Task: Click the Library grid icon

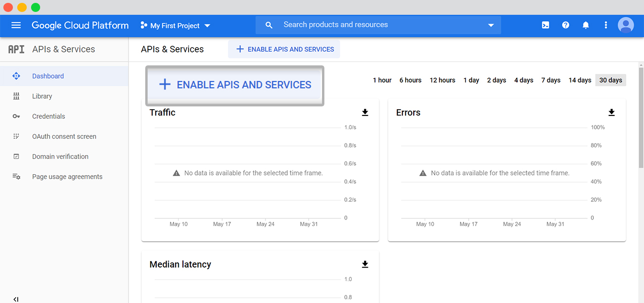Action: pos(16,96)
